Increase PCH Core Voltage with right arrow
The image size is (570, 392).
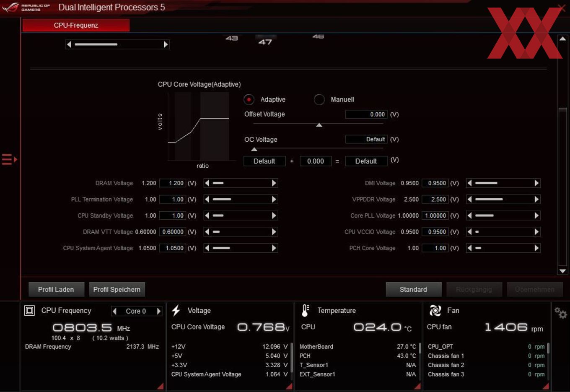click(x=536, y=248)
